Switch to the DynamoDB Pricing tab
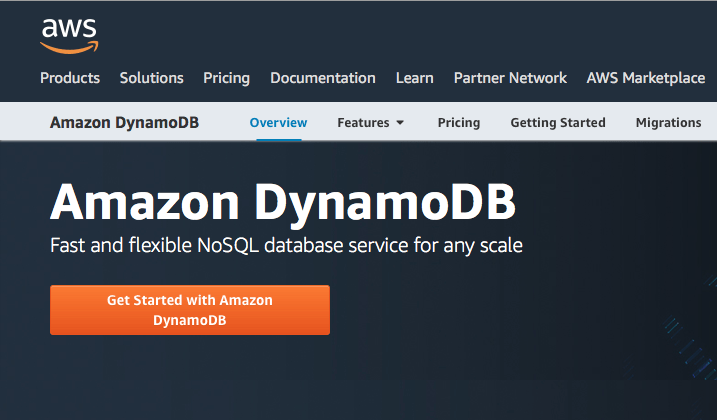Image resolution: width=717 pixels, height=420 pixels. tap(459, 123)
